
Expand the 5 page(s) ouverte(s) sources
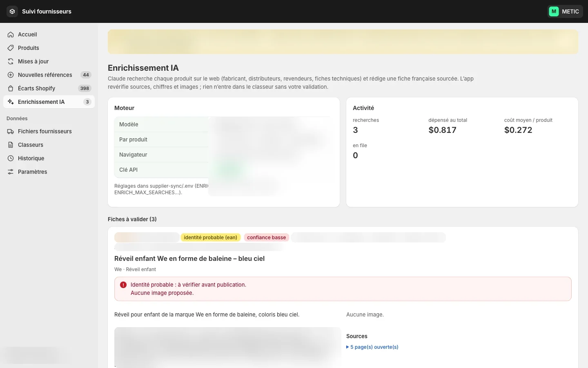click(x=372, y=347)
